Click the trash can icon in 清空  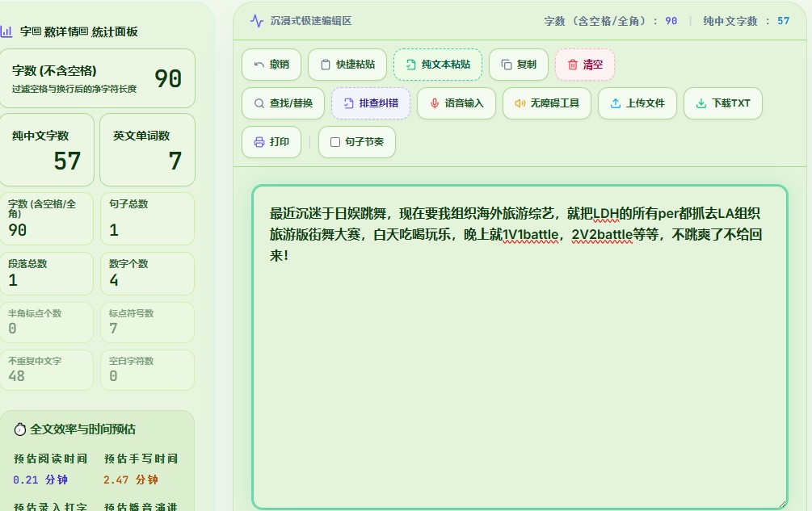[573, 65]
